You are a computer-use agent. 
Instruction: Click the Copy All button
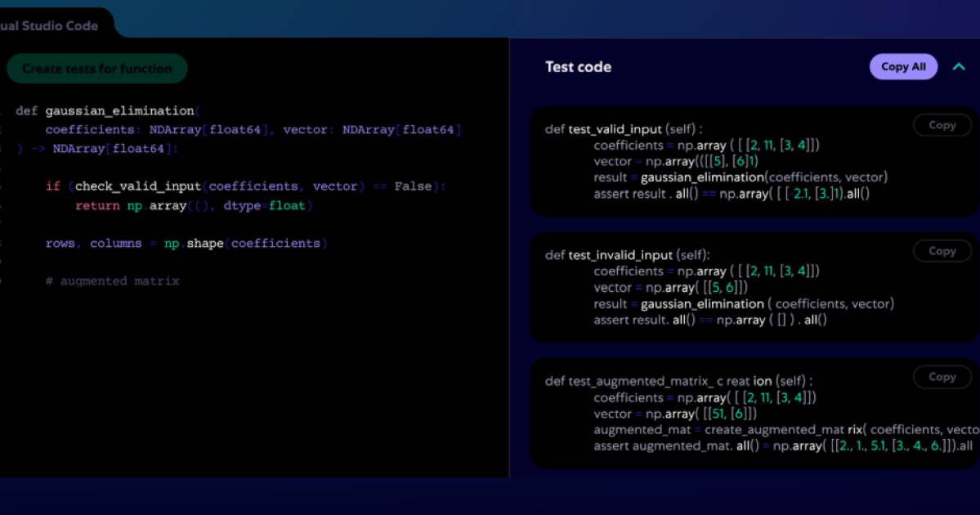pos(902,67)
